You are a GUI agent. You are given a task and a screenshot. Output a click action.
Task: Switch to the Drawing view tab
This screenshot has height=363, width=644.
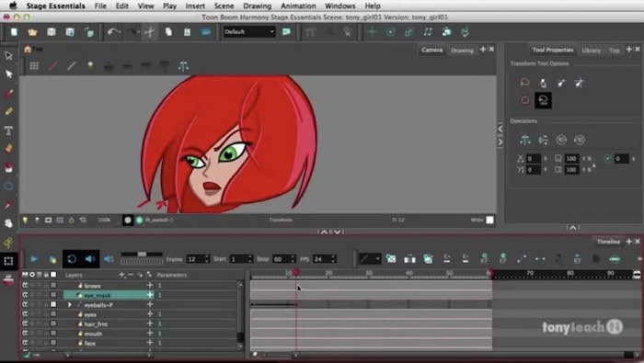(462, 50)
